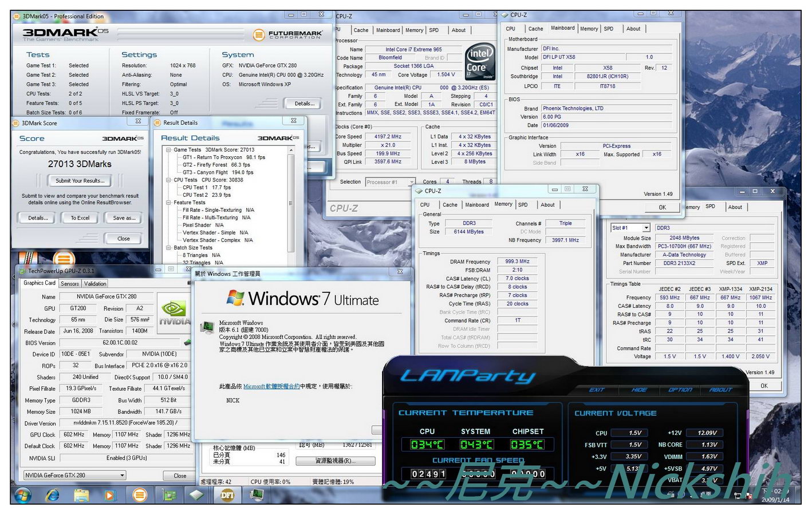Open Microsoft software license terms link
Viewport: 812px width, 515px height.
pyautogui.click(x=271, y=386)
